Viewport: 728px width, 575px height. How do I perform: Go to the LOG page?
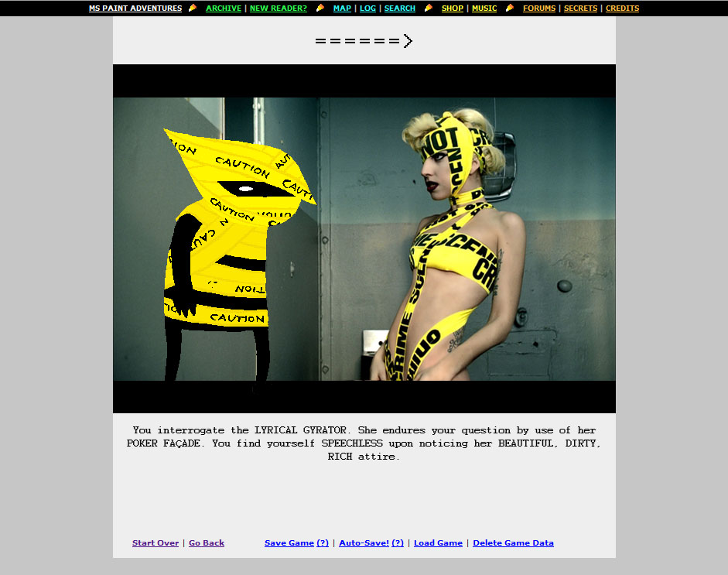(367, 9)
